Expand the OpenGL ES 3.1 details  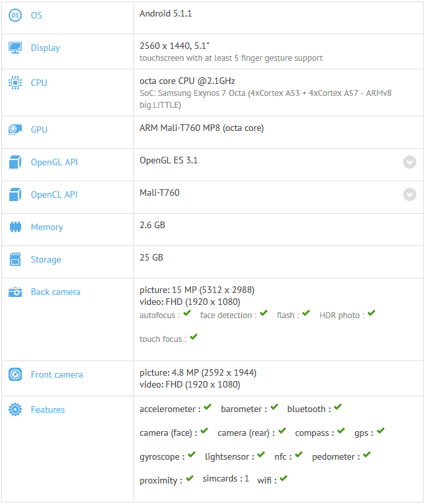pyautogui.click(x=410, y=162)
